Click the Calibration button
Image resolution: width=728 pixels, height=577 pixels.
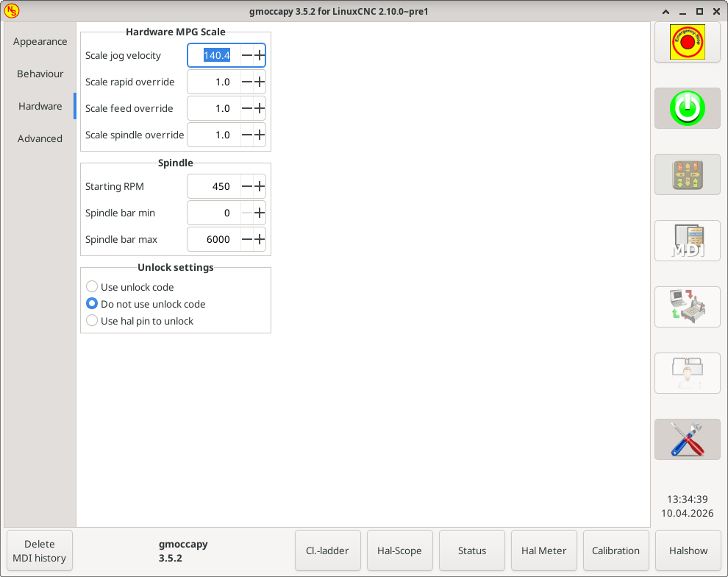pyautogui.click(x=616, y=550)
